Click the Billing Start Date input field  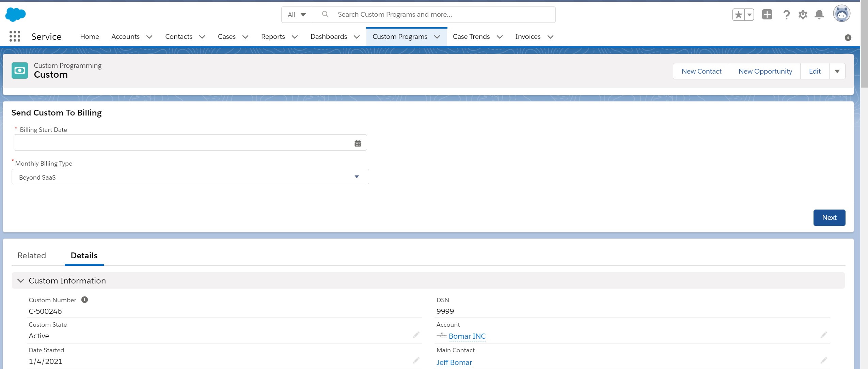click(x=182, y=143)
